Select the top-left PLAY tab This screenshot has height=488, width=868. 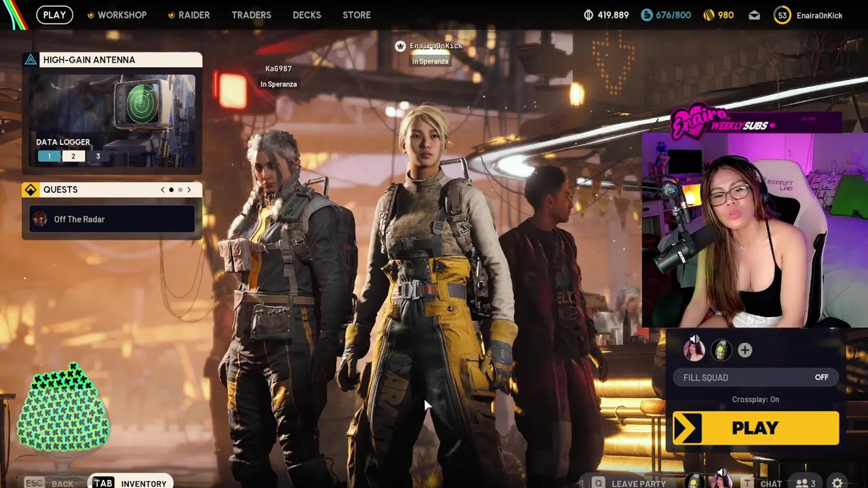[x=54, y=15]
